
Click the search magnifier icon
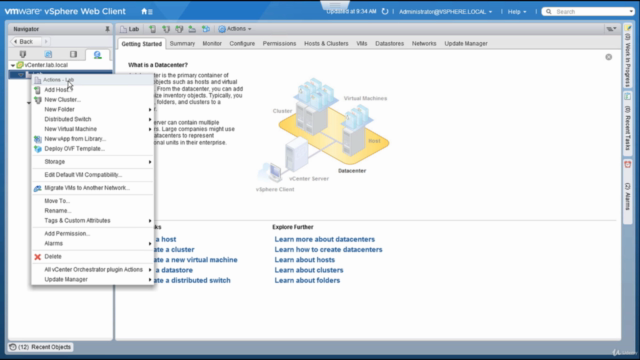pyautogui.click(x=549, y=11)
